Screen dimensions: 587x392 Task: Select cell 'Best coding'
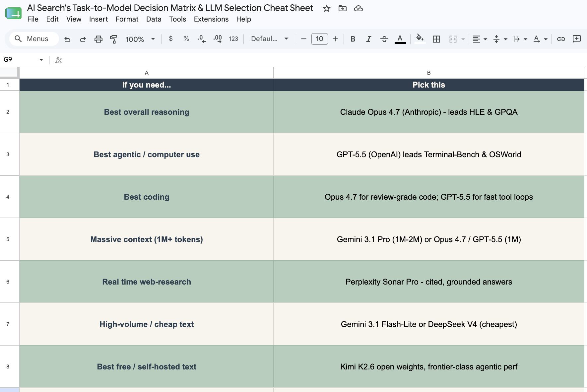(x=147, y=197)
